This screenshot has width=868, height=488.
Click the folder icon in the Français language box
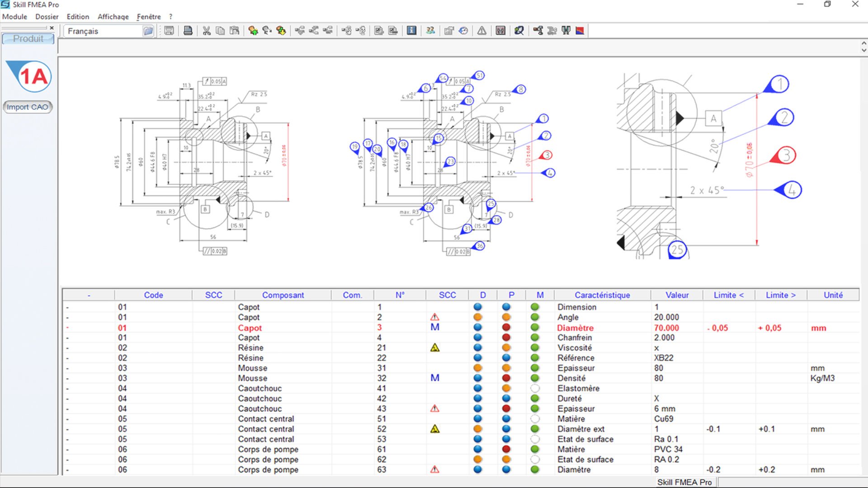(x=148, y=31)
